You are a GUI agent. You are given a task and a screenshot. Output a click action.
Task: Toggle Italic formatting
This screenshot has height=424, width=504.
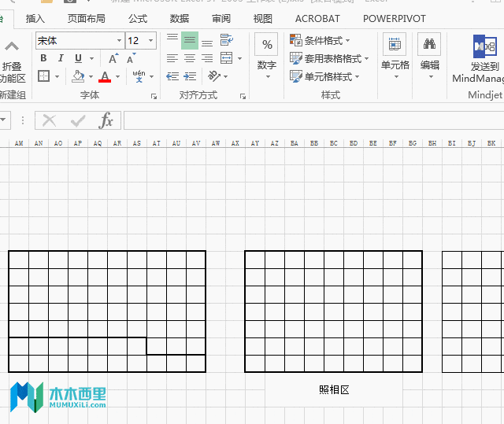click(61, 58)
